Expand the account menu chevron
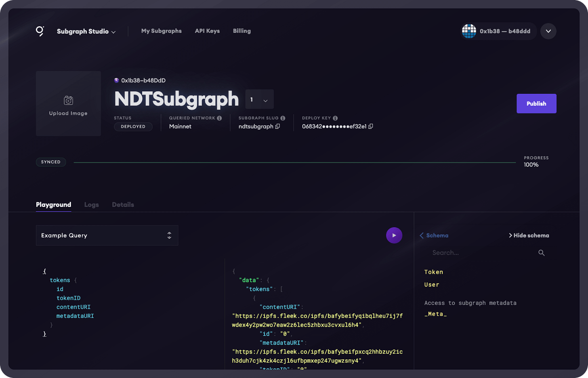 [548, 31]
